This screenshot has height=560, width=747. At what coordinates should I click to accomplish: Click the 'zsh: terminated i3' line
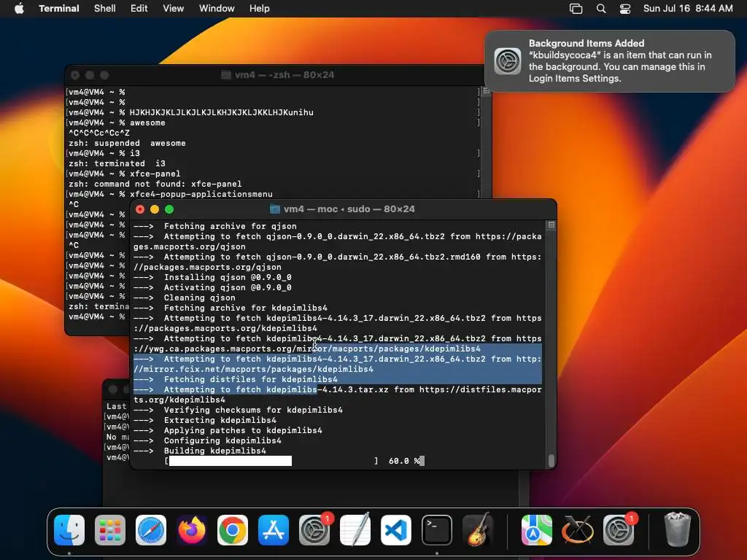(117, 163)
